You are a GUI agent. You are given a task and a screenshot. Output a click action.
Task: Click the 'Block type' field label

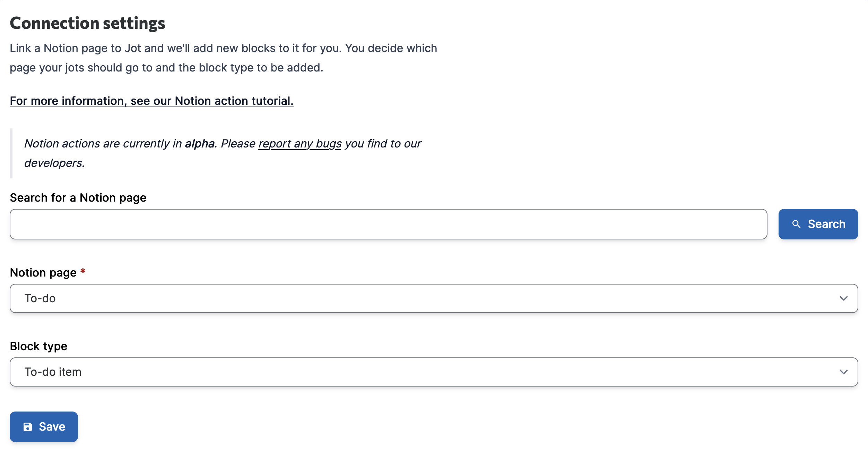pos(38,346)
